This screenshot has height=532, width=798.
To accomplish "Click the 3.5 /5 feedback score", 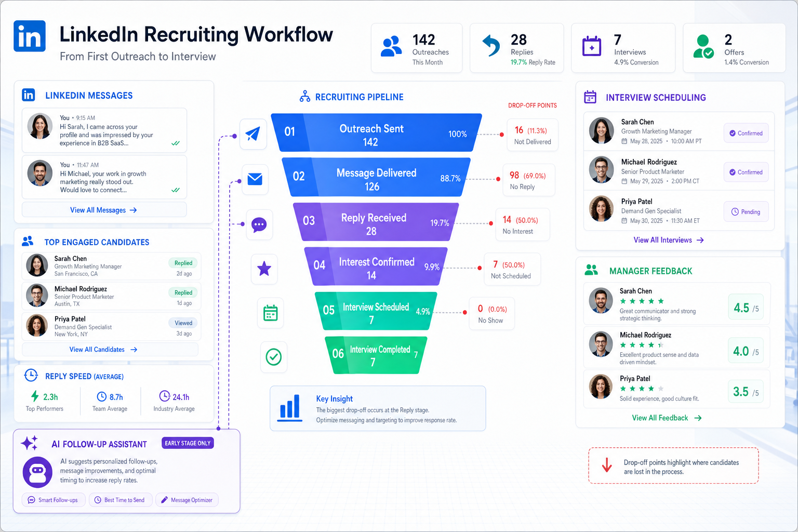I will coord(746,392).
